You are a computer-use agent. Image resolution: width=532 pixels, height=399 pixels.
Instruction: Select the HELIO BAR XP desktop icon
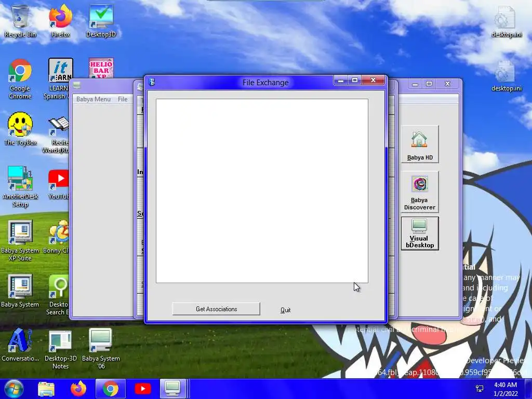[101, 69]
